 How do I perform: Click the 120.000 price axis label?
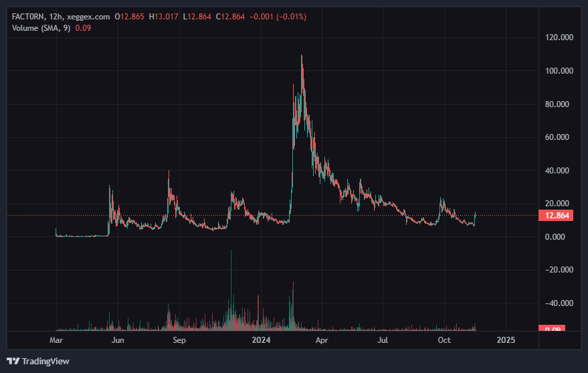click(x=559, y=38)
